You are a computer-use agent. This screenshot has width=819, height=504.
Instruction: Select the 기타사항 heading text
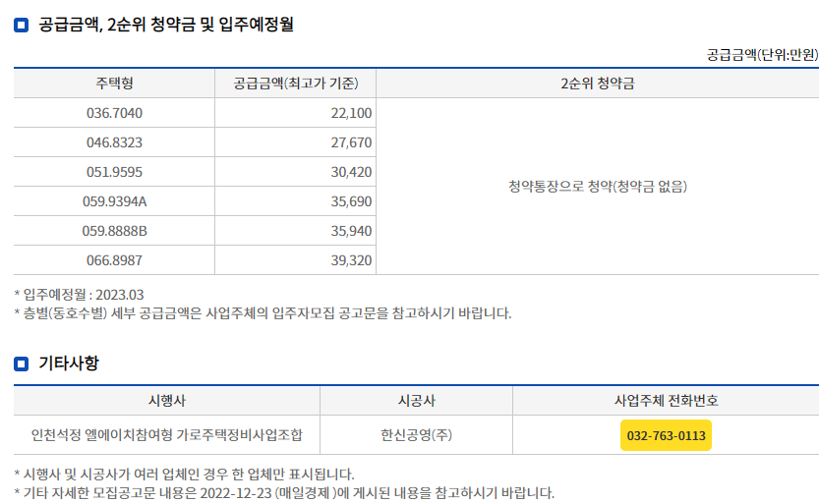69,364
